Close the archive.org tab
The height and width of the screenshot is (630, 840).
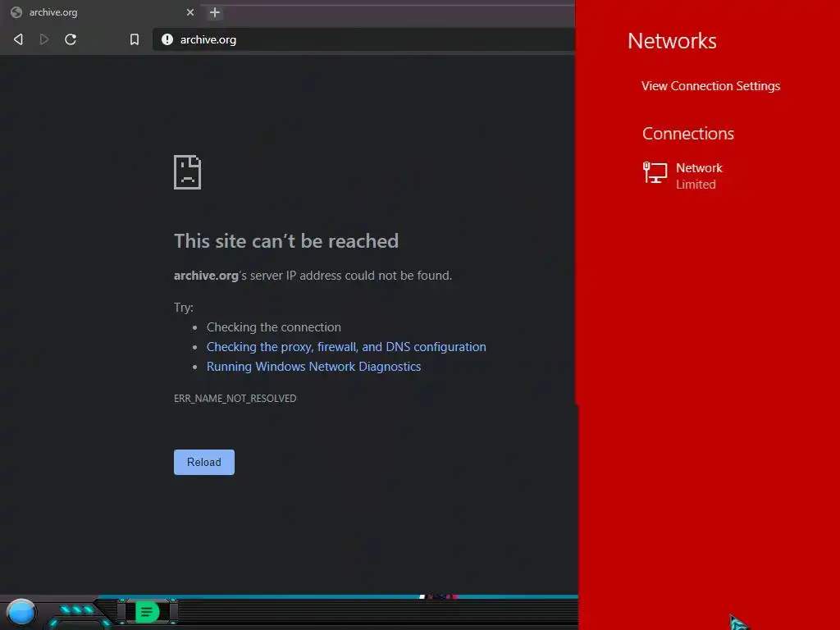[190, 11]
